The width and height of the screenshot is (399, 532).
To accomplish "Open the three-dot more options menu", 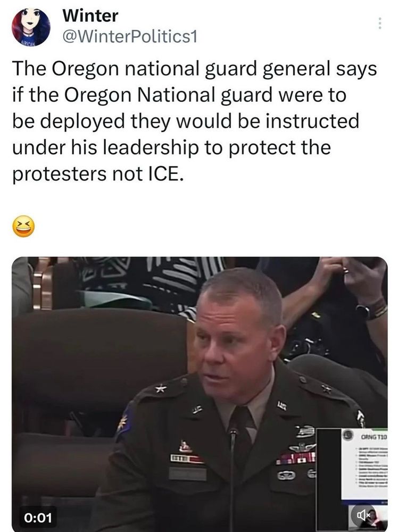I will pos(380,23).
